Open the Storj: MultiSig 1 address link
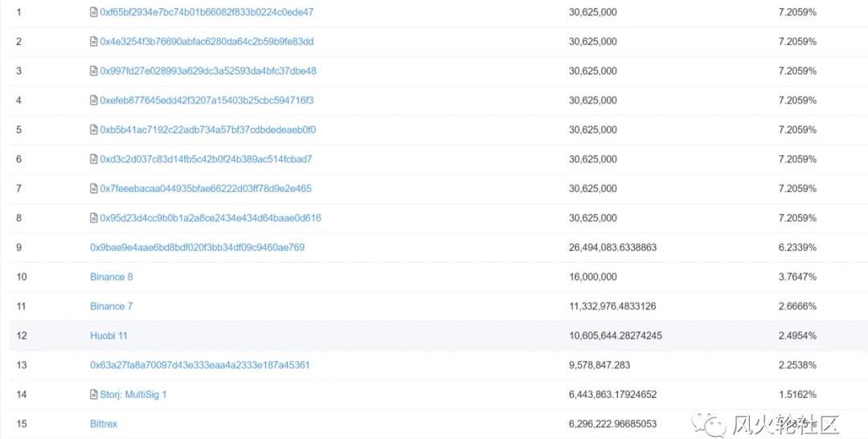868x439 pixels. coord(133,395)
